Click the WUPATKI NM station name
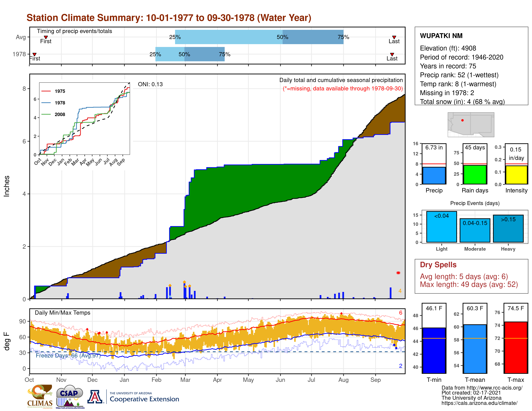 441,36
